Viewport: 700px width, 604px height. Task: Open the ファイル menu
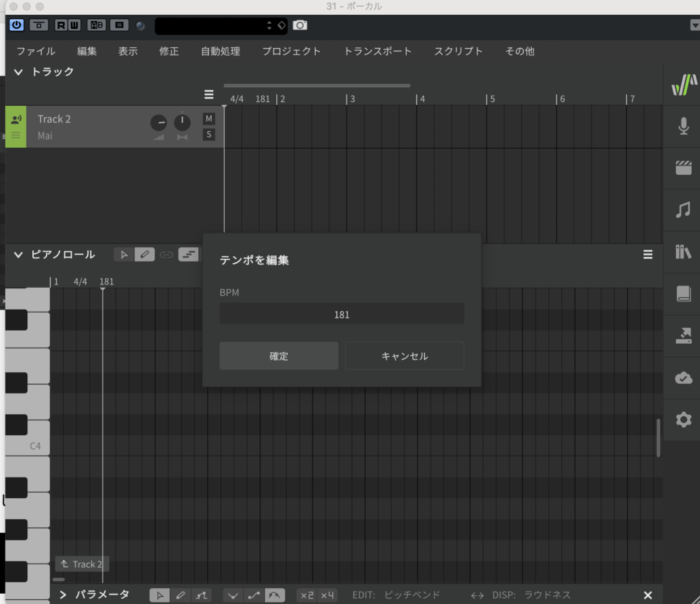(x=36, y=51)
